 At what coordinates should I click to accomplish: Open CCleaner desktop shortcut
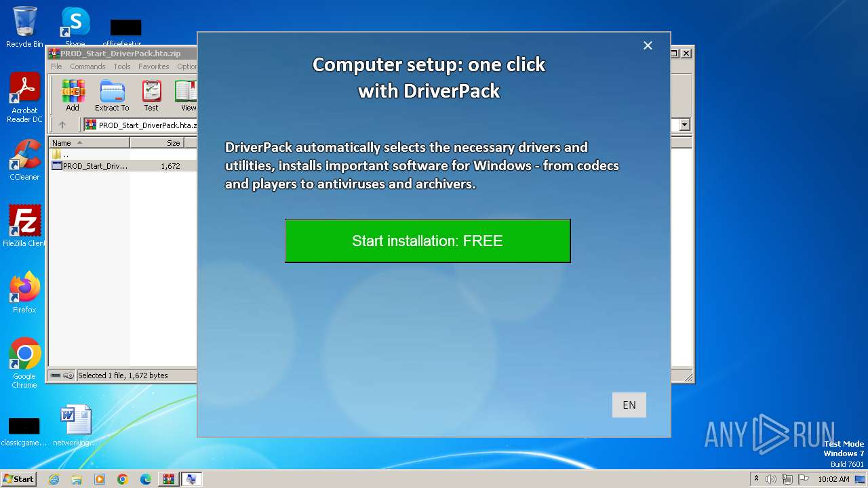click(24, 160)
